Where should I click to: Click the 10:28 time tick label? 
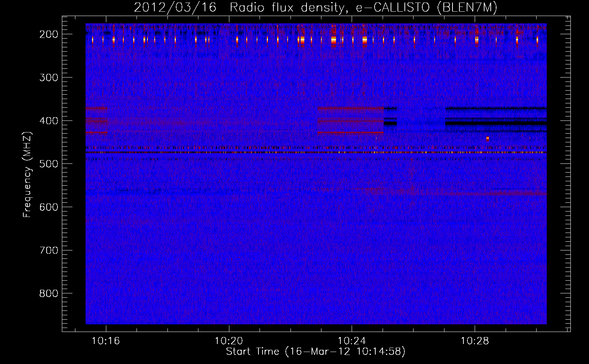coord(475,341)
